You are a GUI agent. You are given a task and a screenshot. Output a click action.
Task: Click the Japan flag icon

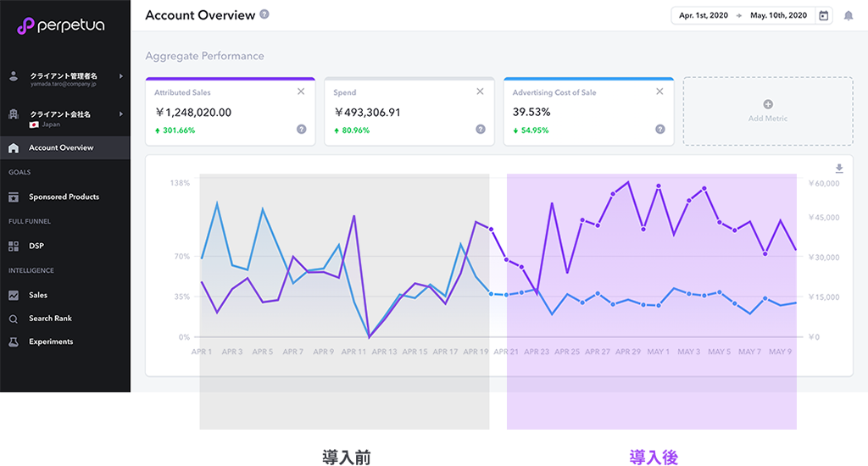pos(34,125)
